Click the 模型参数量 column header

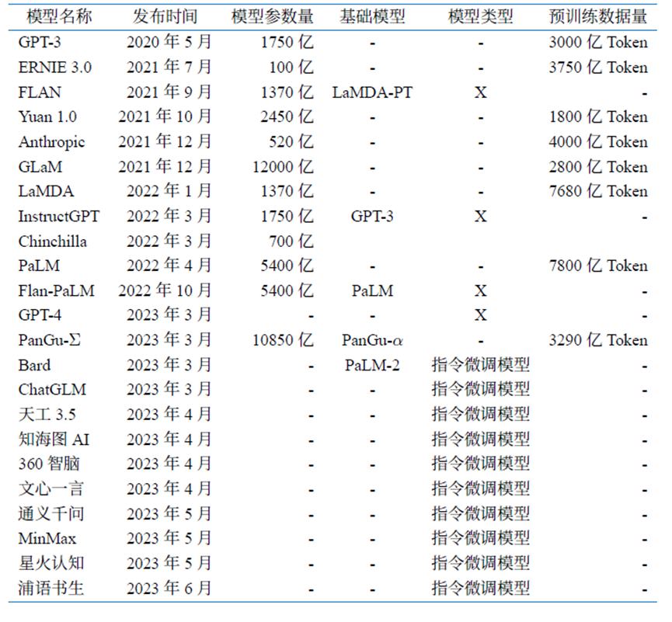point(273,17)
